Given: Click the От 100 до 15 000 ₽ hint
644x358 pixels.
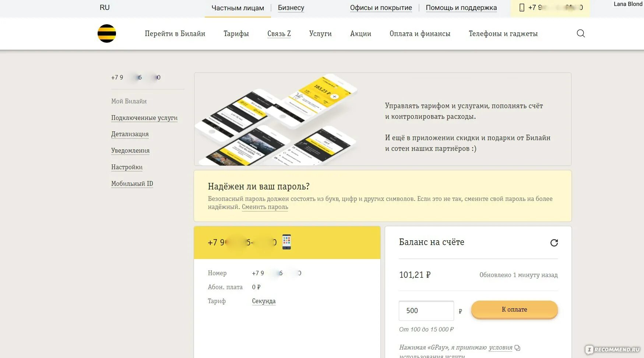Looking at the screenshot, I should [426, 329].
